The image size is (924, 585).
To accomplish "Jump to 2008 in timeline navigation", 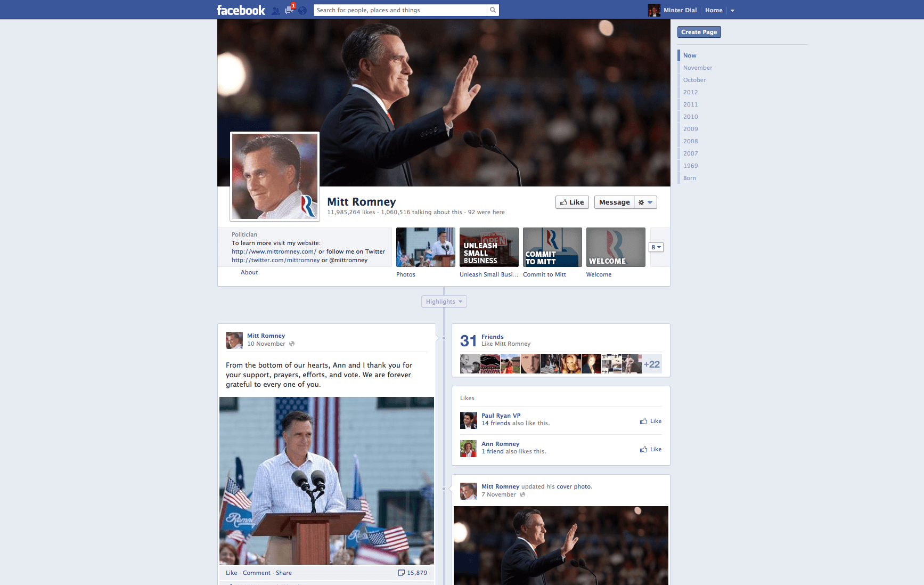I will 690,141.
